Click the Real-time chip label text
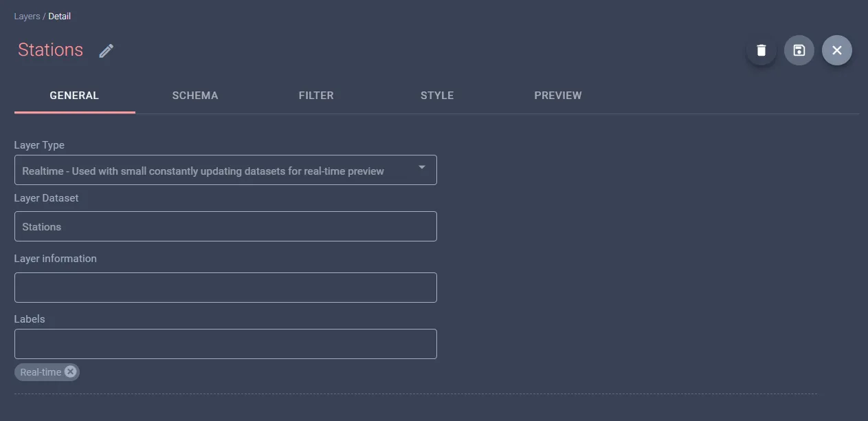This screenshot has width=868, height=421. 41,372
